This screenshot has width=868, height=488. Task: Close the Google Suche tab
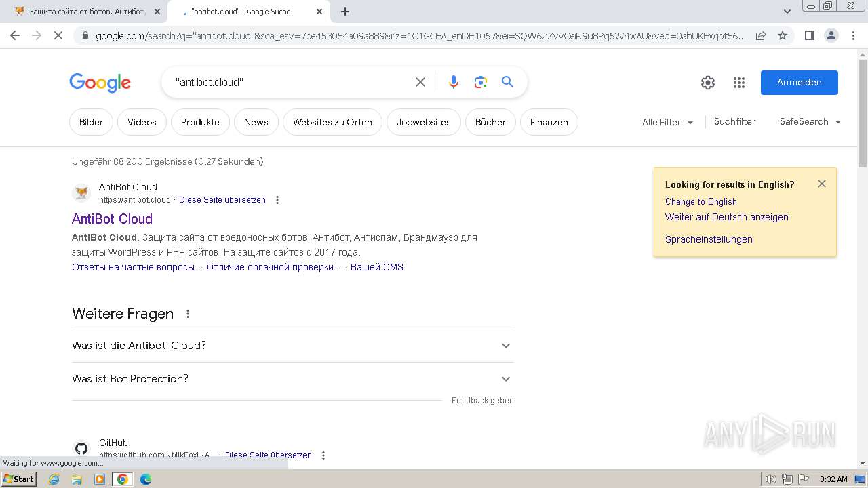point(319,12)
